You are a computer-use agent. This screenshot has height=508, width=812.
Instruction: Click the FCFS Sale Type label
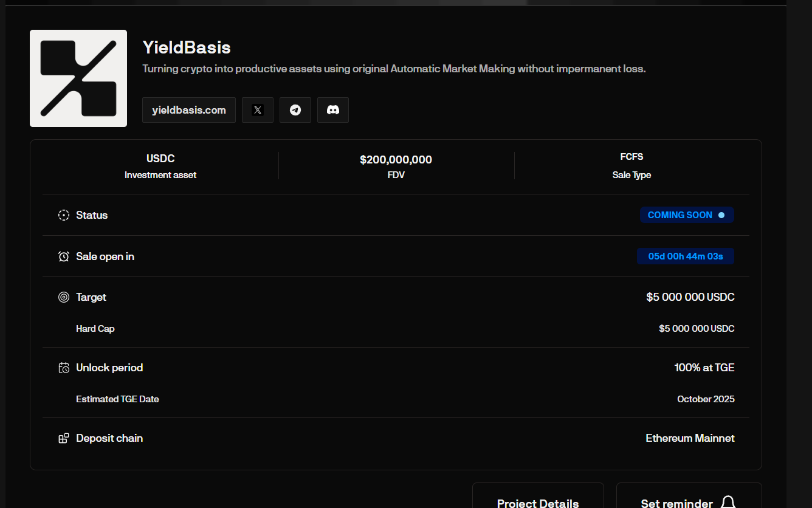pyautogui.click(x=631, y=157)
